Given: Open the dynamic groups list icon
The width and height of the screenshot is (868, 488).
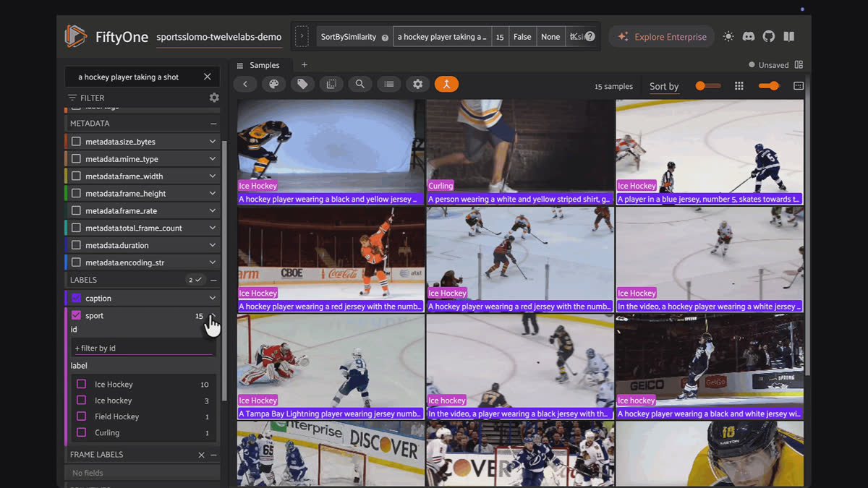Looking at the screenshot, I should point(389,85).
